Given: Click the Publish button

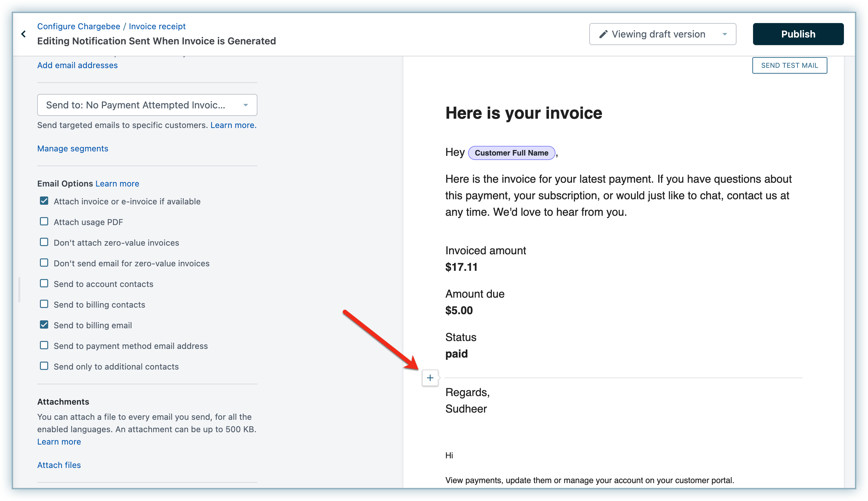Looking at the screenshot, I should pos(798,34).
